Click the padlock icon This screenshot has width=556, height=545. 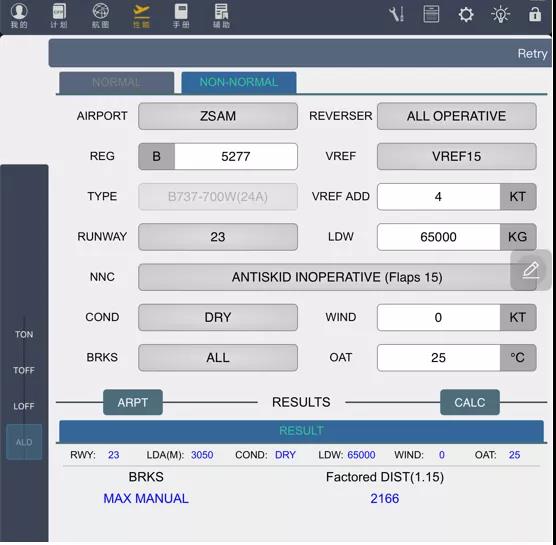click(x=535, y=14)
